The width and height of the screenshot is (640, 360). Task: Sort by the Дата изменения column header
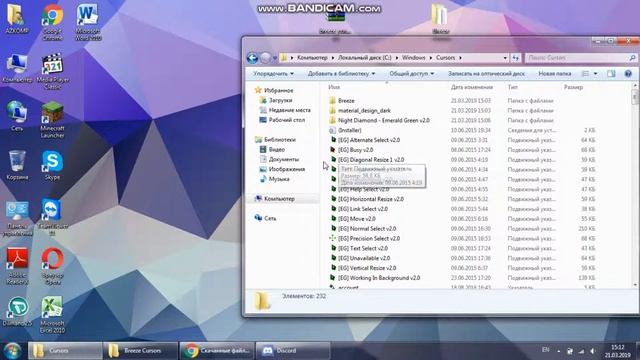472,87
